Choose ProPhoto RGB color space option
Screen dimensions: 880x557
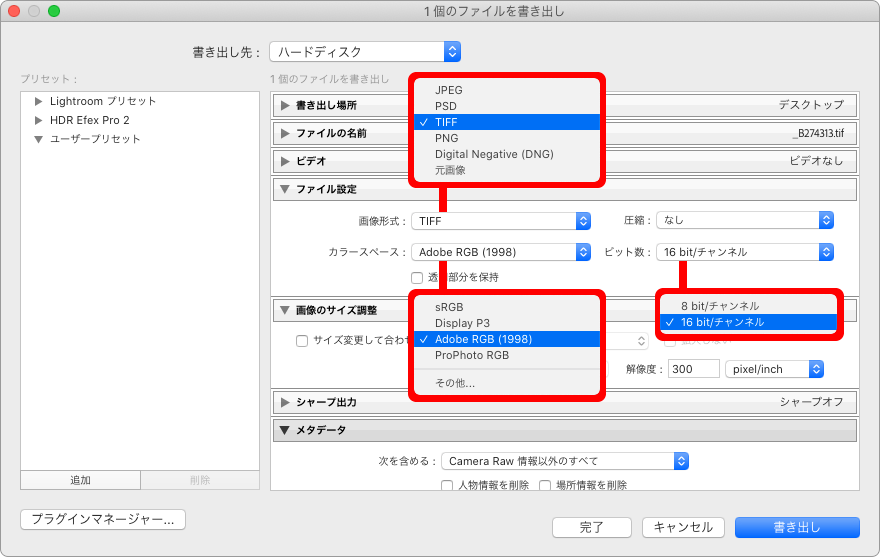(x=472, y=355)
